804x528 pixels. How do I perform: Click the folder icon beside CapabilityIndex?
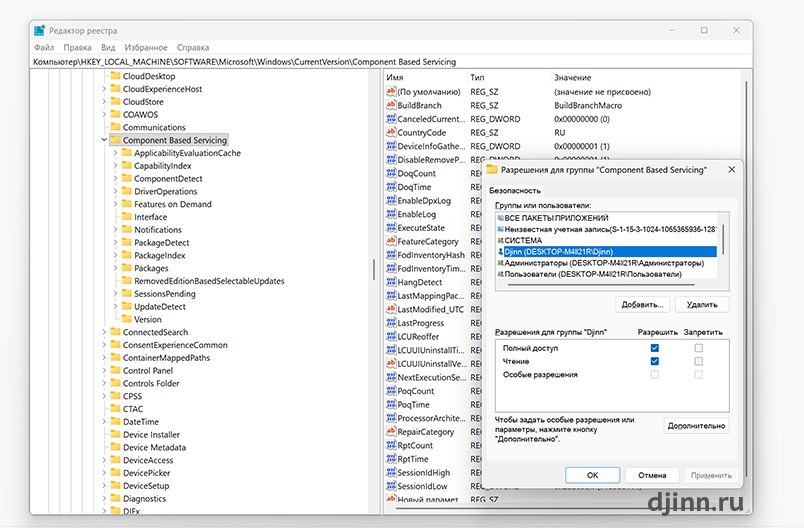click(127, 166)
